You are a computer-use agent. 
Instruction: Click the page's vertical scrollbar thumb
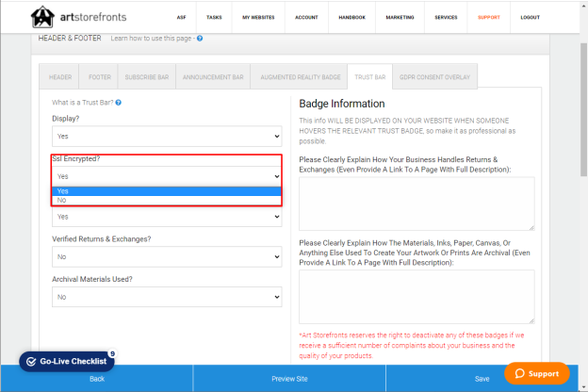(x=583, y=108)
